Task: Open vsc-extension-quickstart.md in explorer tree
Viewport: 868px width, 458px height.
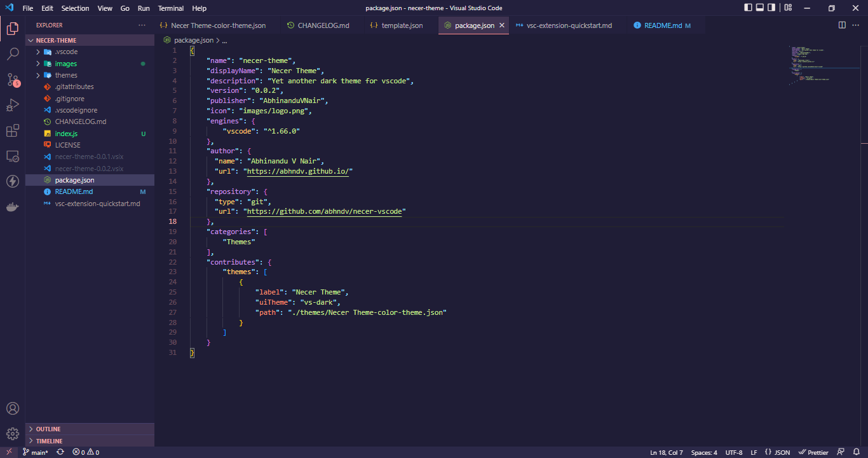Action: (90, 204)
